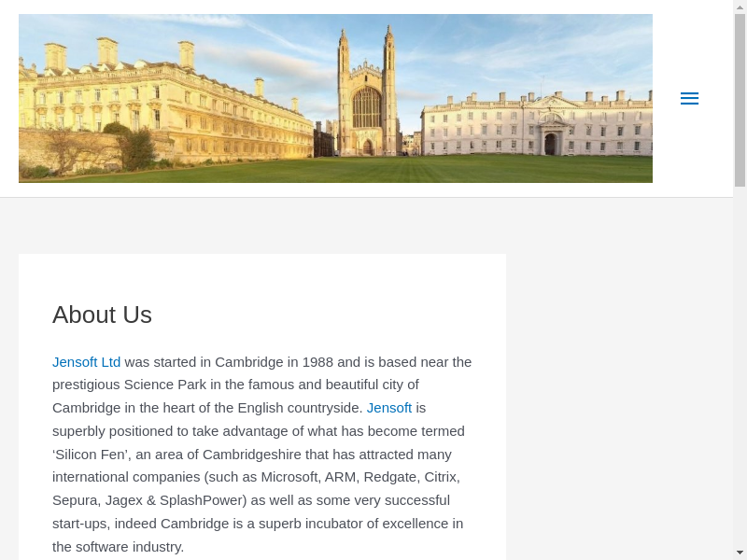Click the scrollbar down arrow
Screen dimensions: 747x560
pos(740,553)
